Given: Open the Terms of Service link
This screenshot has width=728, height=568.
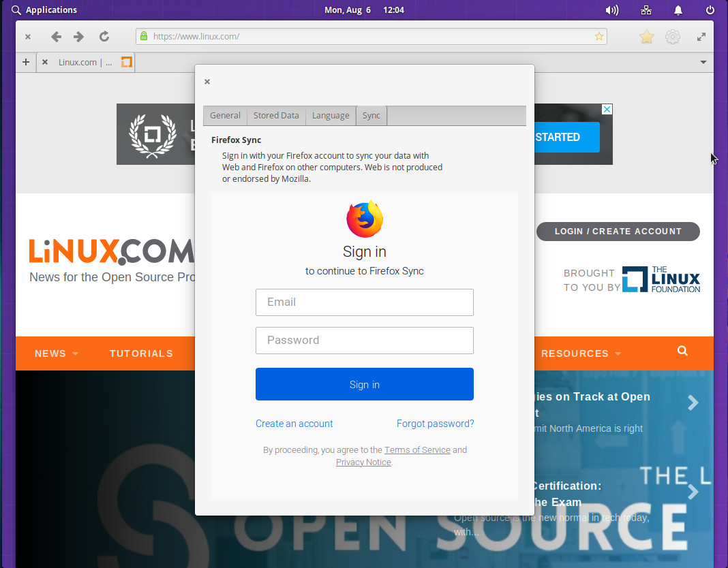Looking at the screenshot, I should click(417, 449).
